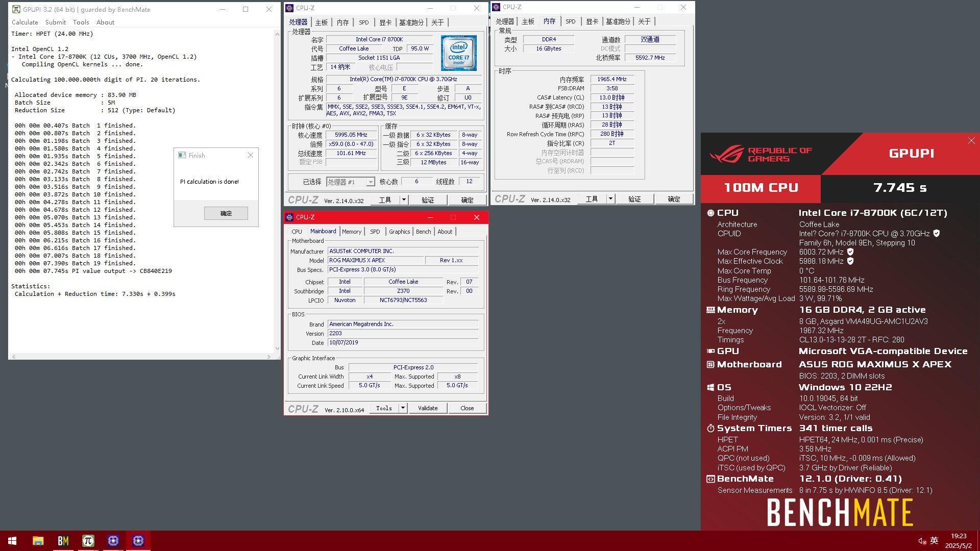Click the GPUPI horizontal scrollbar right arrow

pyautogui.click(x=269, y=357)
